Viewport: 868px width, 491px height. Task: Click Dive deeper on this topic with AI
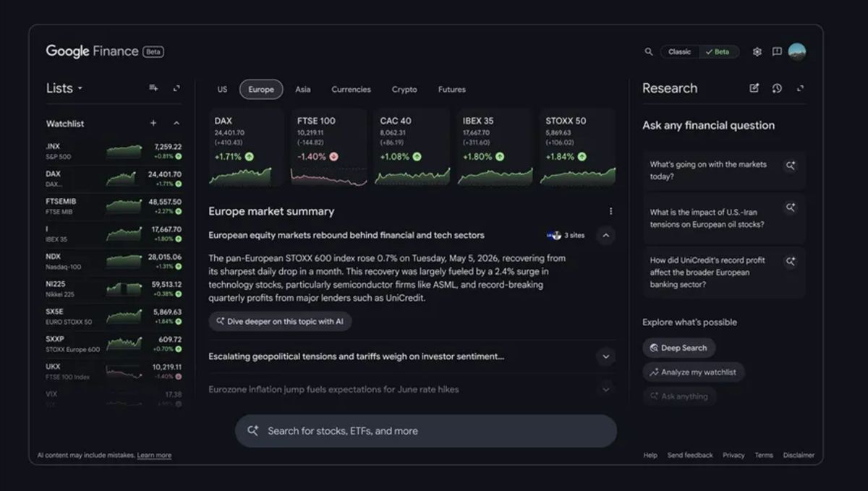(280, 321)
